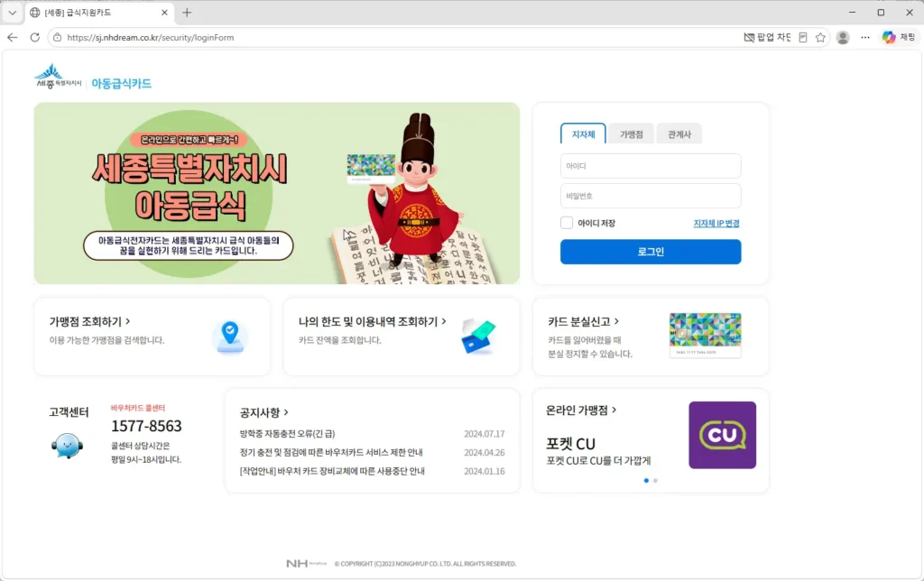Switch to the 관계사 login tab
This screenshot has width=924, height=581.
tap(679, 134)
